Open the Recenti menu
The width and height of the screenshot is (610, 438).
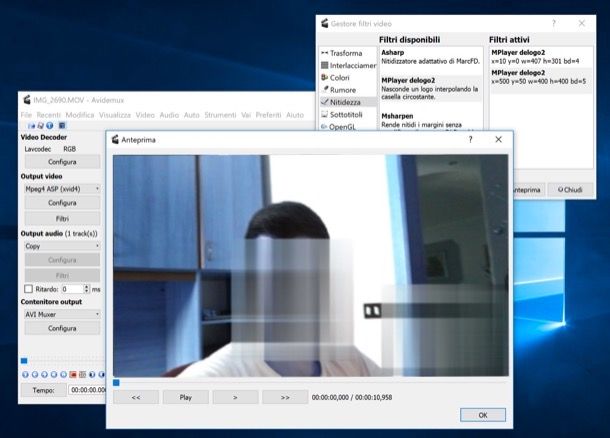(49, 115)
